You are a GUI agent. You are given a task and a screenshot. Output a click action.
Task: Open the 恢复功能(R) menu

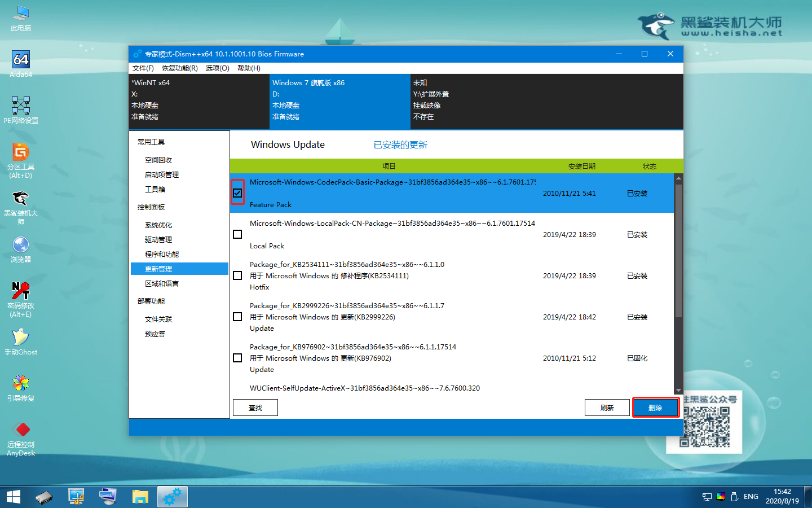pyautogui.click(x=180, y=68)
